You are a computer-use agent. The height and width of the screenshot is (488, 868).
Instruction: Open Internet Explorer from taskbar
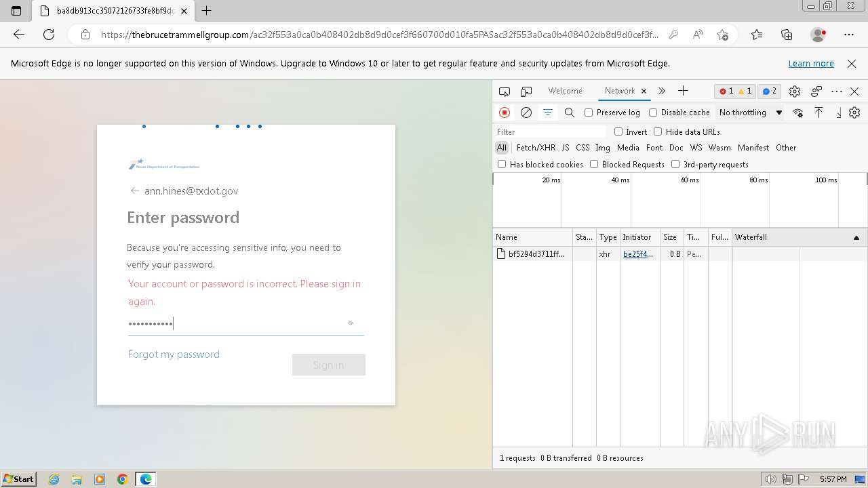[x=54, y=479]
